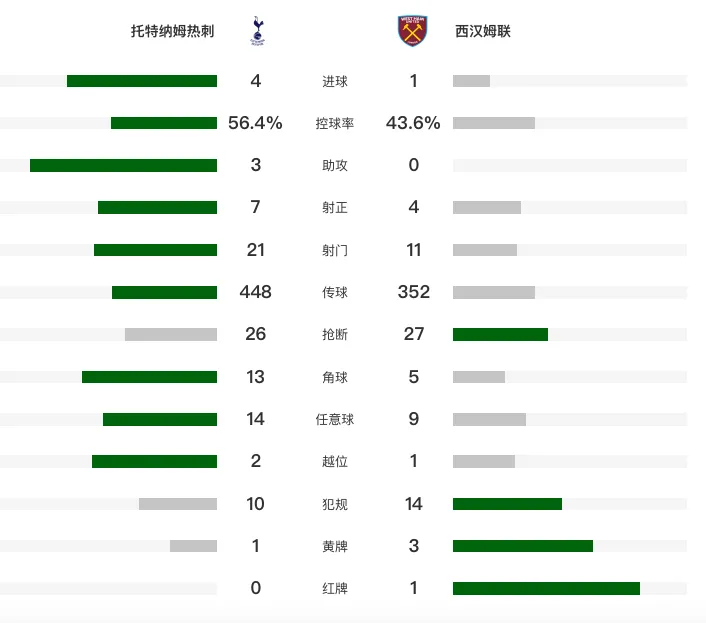
Task: Click West Ham's green 黄牌 bar
Action: coord(523,546)
